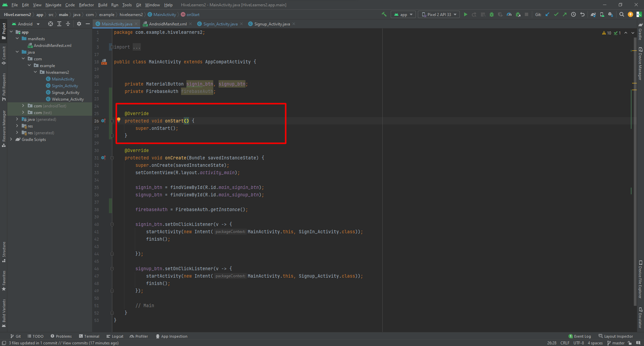Open the Logcat tool window

point(115,336)
